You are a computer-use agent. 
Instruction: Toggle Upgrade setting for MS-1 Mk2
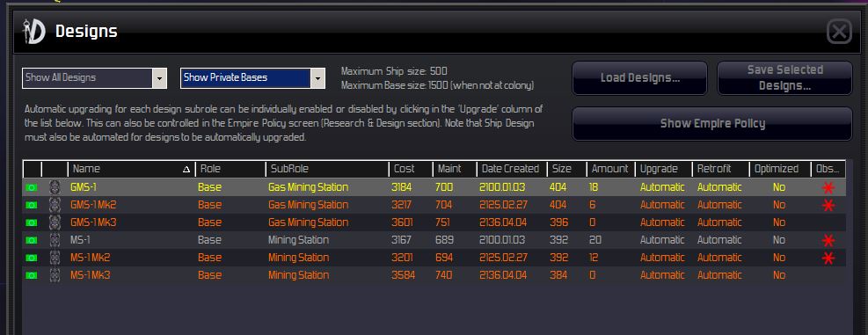click(x=662, y=258)
